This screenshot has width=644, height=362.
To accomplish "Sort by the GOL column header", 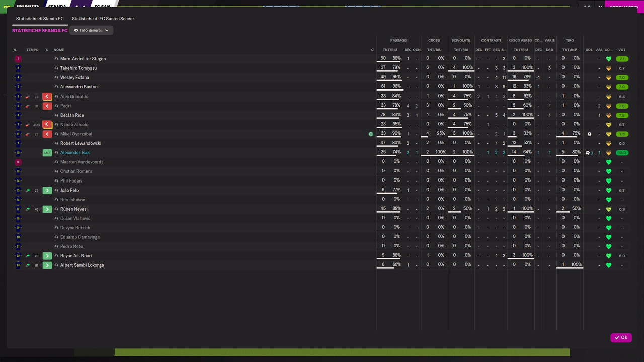I will (589, 50).
